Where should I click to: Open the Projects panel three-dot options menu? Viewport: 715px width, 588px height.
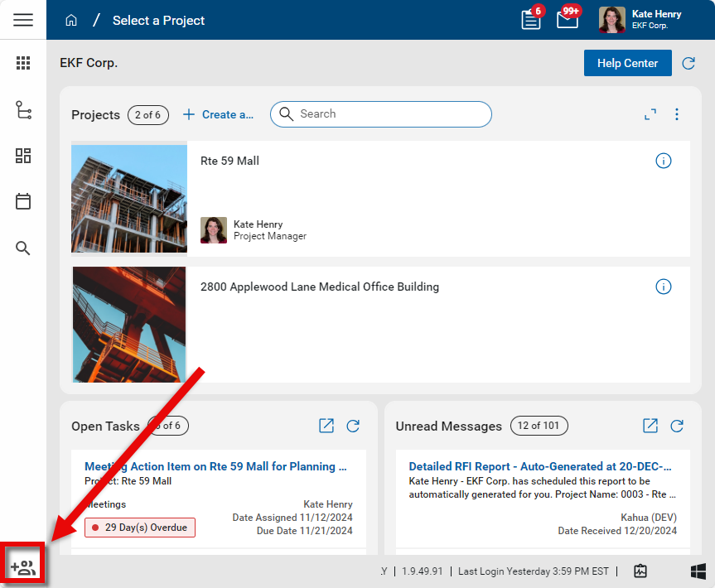677,114
